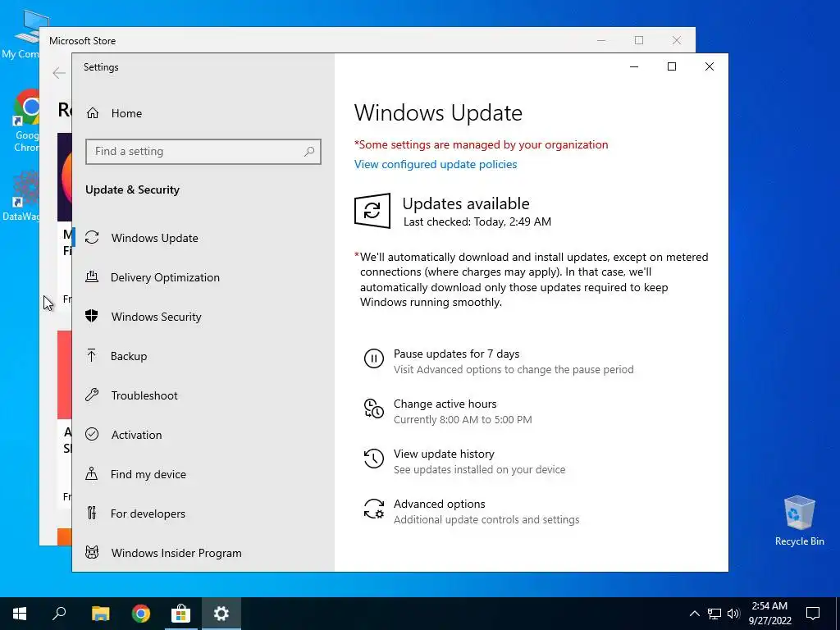This screenshot has height=630, width=840.
Task: Maximize the Settings window
Action: coord(672,66)
